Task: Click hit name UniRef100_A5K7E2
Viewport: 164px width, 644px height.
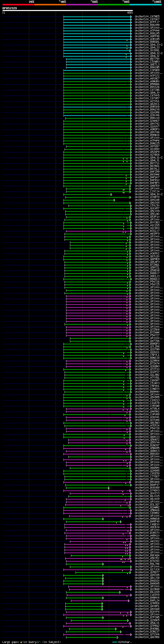Action: (x=147, y=558)
